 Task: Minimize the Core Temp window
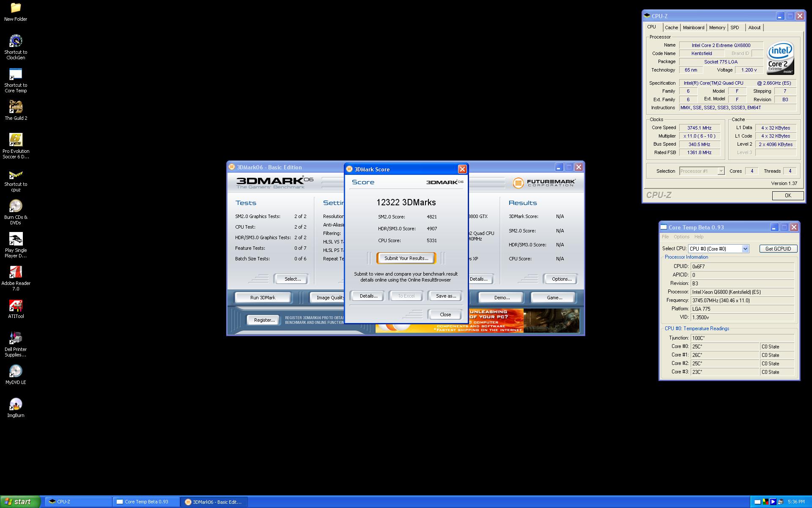774,227
